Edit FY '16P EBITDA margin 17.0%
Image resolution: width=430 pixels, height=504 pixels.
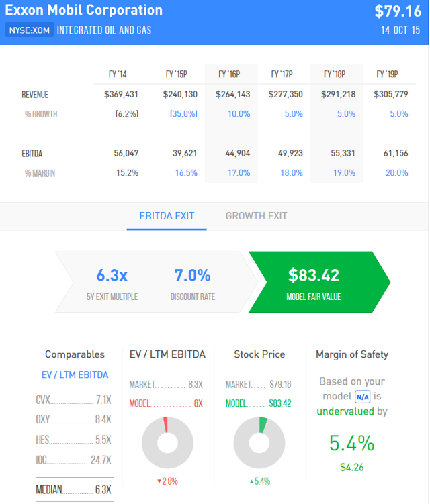pyautogui.click(x=239, y=173)
